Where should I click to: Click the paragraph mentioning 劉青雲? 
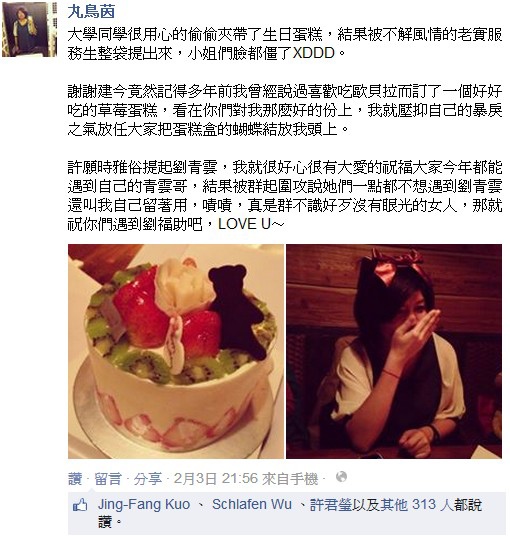click(284, 196)
